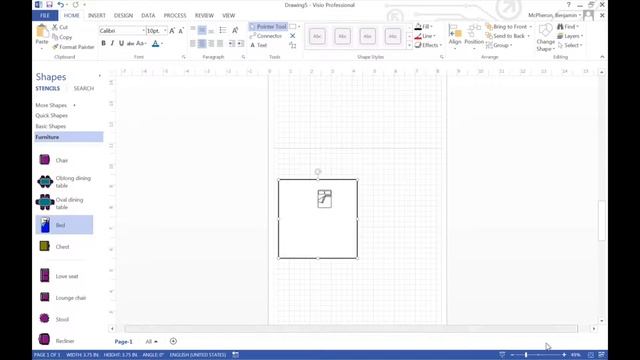Select the Connector tool
The image size is (640, 360).
point(266,36)
